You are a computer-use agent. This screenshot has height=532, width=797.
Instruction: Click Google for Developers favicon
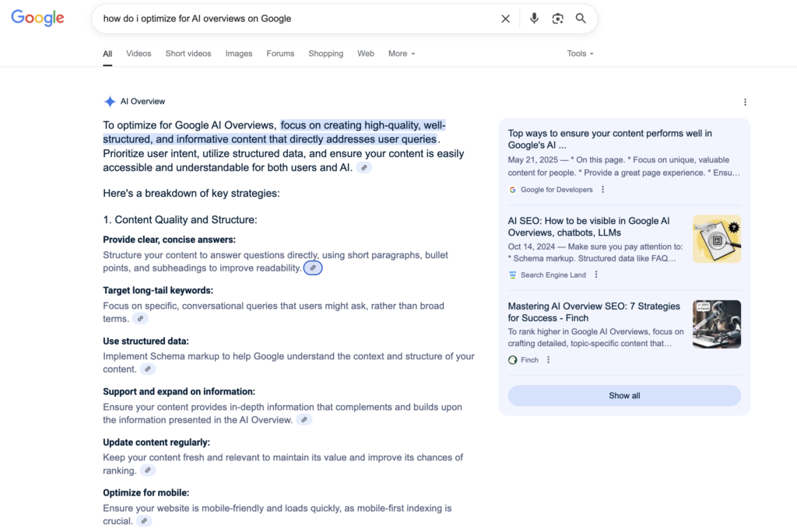pyautogui.click(x=512, y=190)
